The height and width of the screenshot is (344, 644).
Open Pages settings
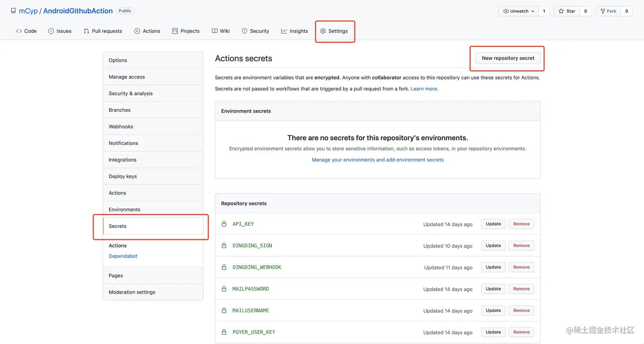coord(153,275)
